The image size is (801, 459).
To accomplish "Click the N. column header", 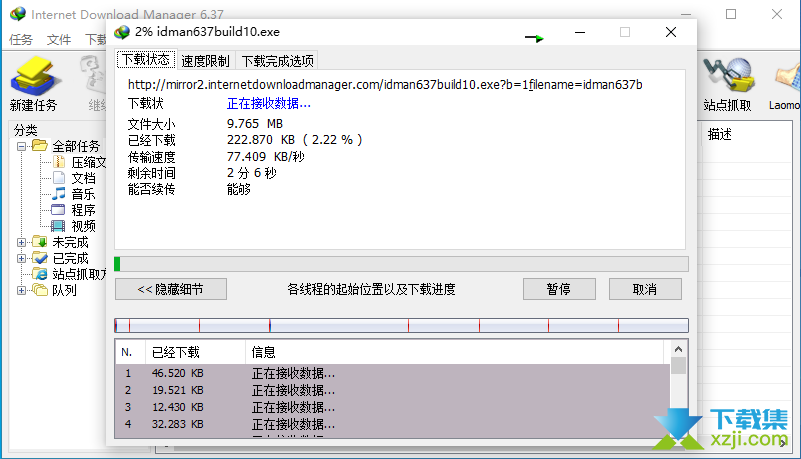I will (x=130, y=352).
